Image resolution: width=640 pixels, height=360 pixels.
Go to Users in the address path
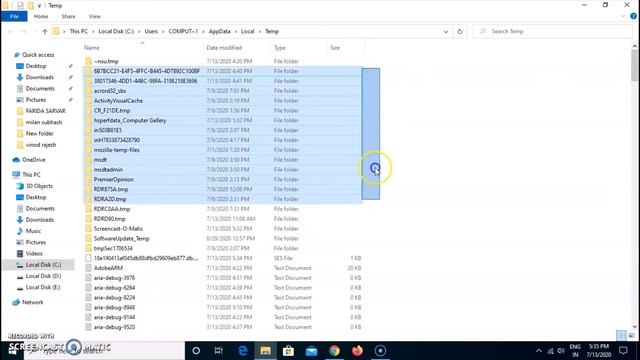pos(151,31)
